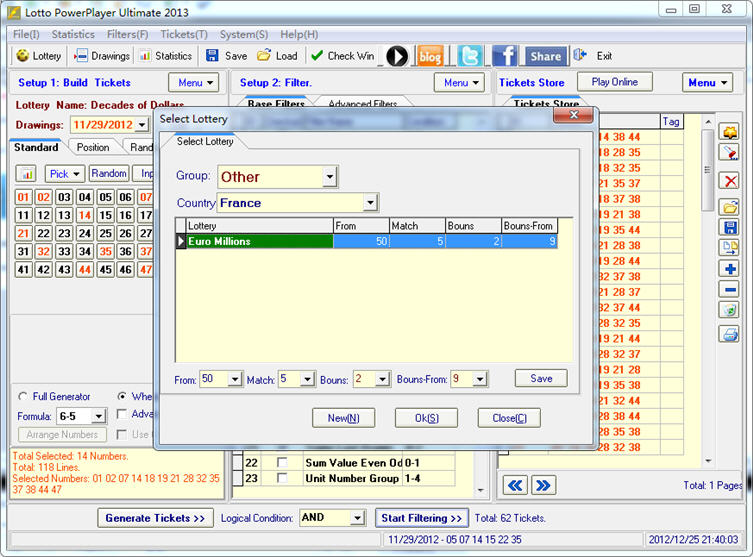
Task: Click the Check Win checkmark
Action: point(316,56)
